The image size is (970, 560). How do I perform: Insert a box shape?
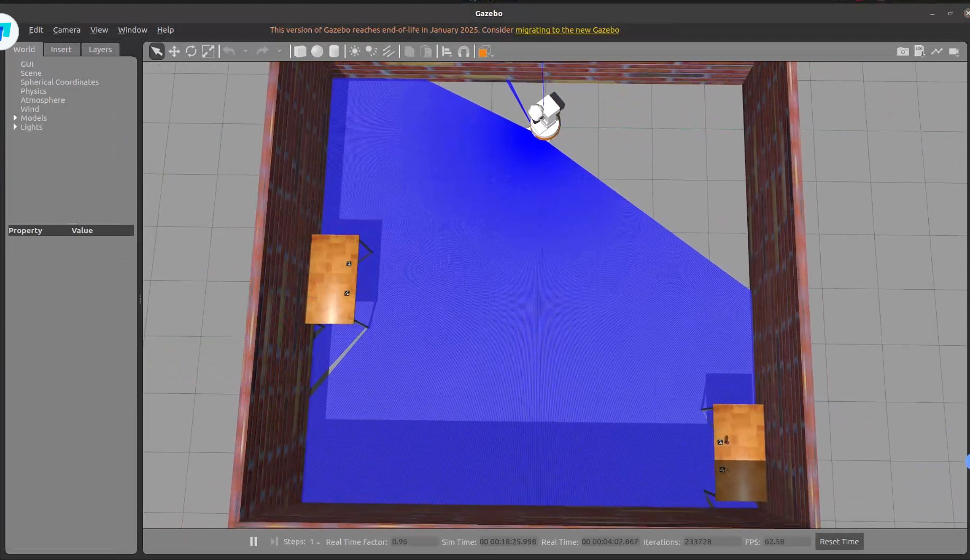click(300, 51)
